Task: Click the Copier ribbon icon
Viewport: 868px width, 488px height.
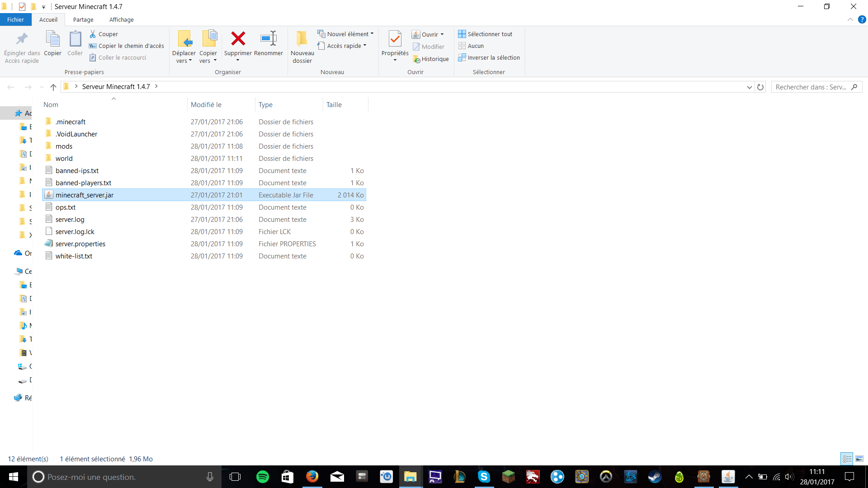Action: point(52,44)
